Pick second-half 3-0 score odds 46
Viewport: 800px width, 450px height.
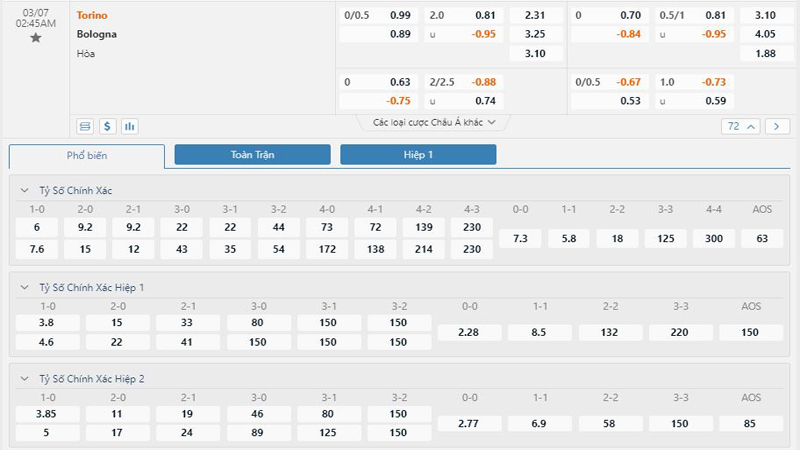259,414
